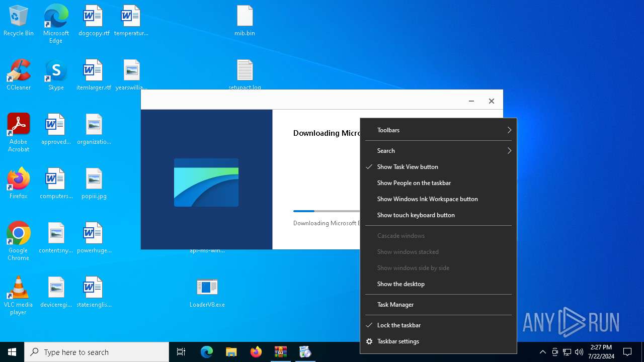Switch to the WinRAR taskbar app
Screen dimensions: 644x362
click(x=280, y=352)
